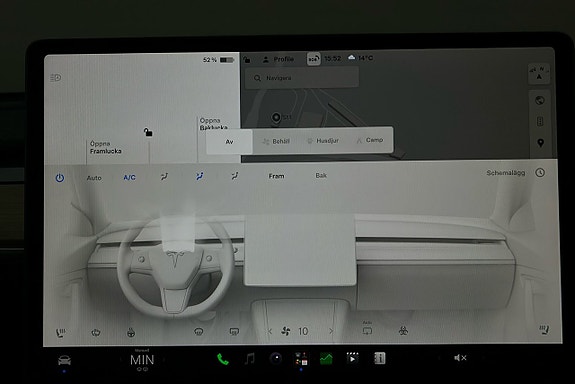
Task: Toggle rear window defrost
Action: (234, 332)
